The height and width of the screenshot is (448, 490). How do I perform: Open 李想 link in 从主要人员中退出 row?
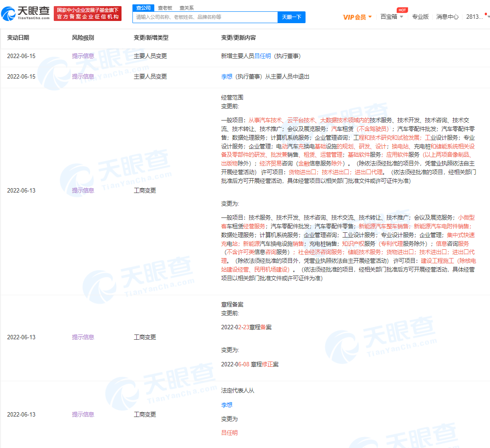226,77
